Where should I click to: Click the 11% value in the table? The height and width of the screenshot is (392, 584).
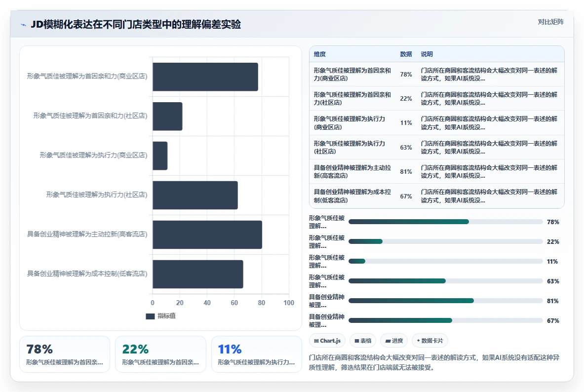coord(406,123)
